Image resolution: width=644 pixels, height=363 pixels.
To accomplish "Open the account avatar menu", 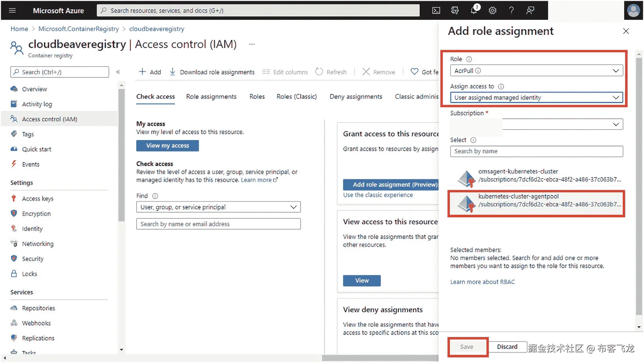I will pyautogui.click(x=633, y=10).
